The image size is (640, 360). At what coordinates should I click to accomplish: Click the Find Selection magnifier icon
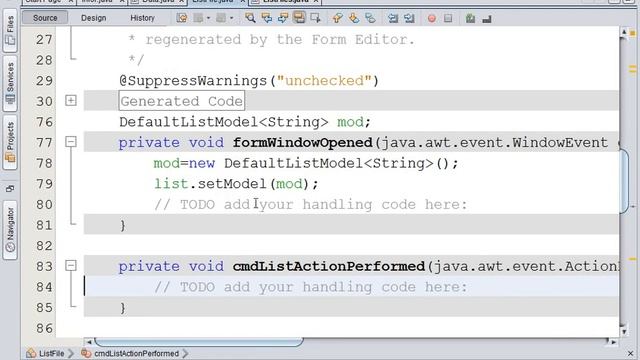pos(250,18)
